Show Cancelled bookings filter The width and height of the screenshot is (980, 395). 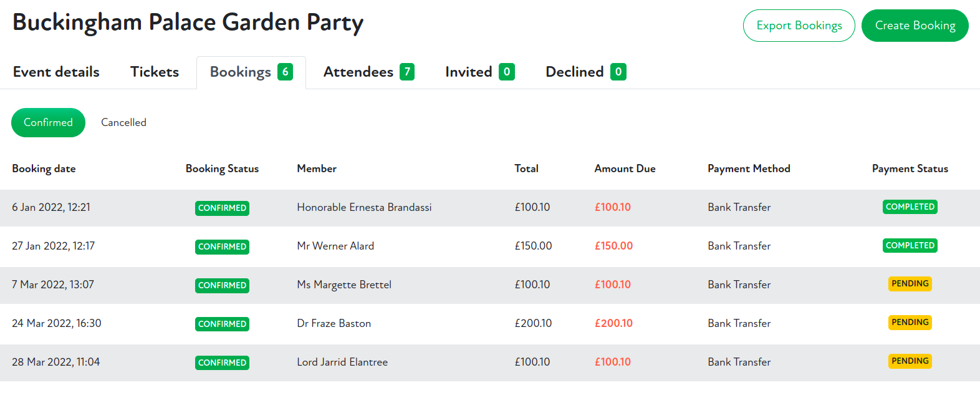click(123, 122)
